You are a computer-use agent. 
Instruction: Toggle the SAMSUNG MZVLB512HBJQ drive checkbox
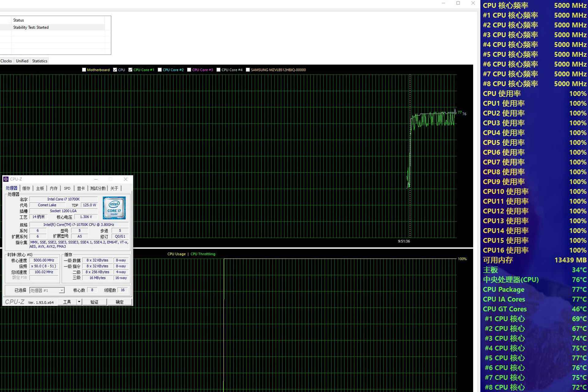(248, 70)
